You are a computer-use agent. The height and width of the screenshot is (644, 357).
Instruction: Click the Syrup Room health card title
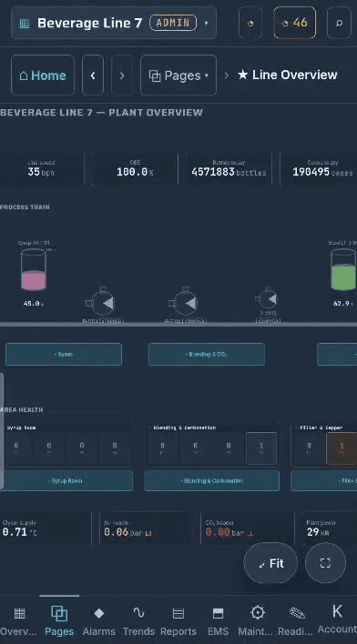point(21,428)
